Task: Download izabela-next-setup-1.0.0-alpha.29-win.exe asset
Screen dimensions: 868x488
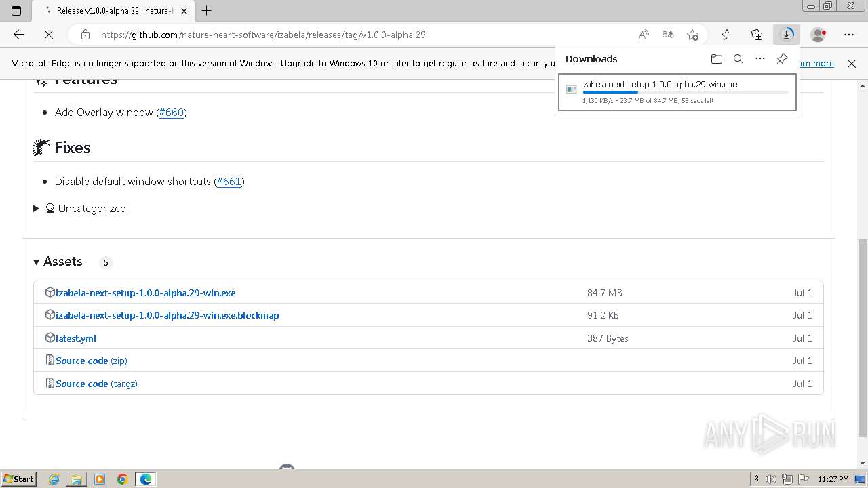Action: point(146,293)
